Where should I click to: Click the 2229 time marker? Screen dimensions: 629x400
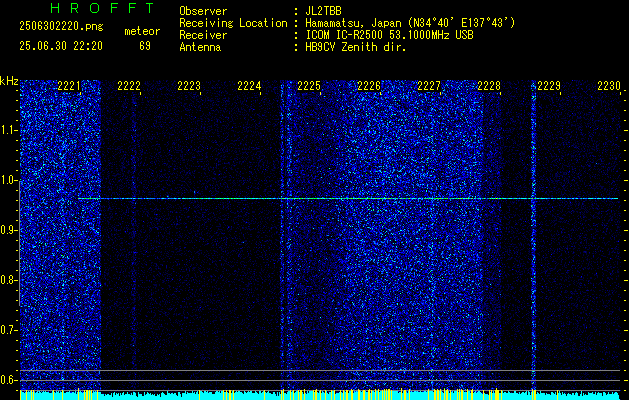coord(549,86)
